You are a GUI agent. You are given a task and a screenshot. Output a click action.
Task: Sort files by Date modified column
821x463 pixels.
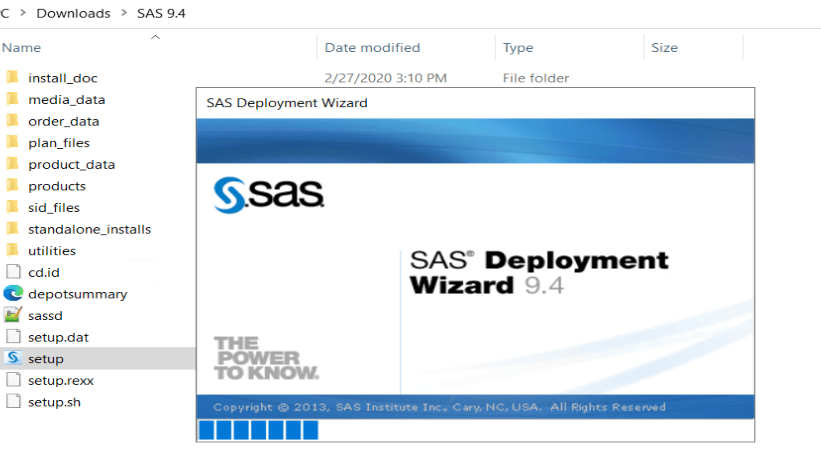pyautogui.click(x=372, y=48)
